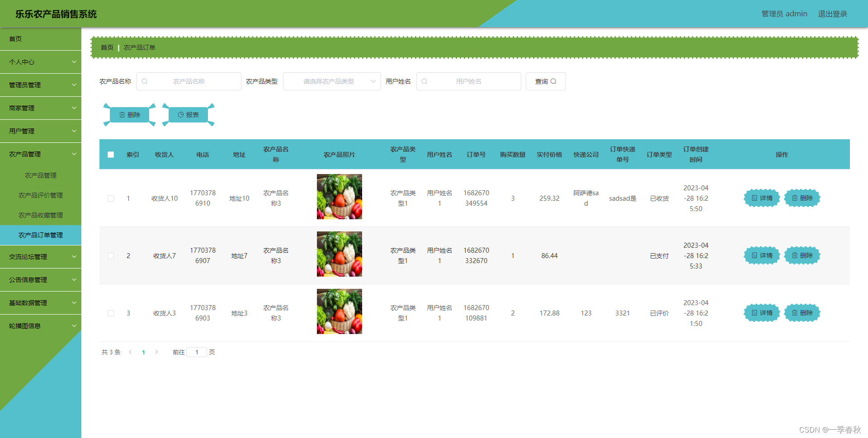The image size is (868, 438).
Task: Expand the 商家管理 sidebar menu
Action: tap(41, 108)
